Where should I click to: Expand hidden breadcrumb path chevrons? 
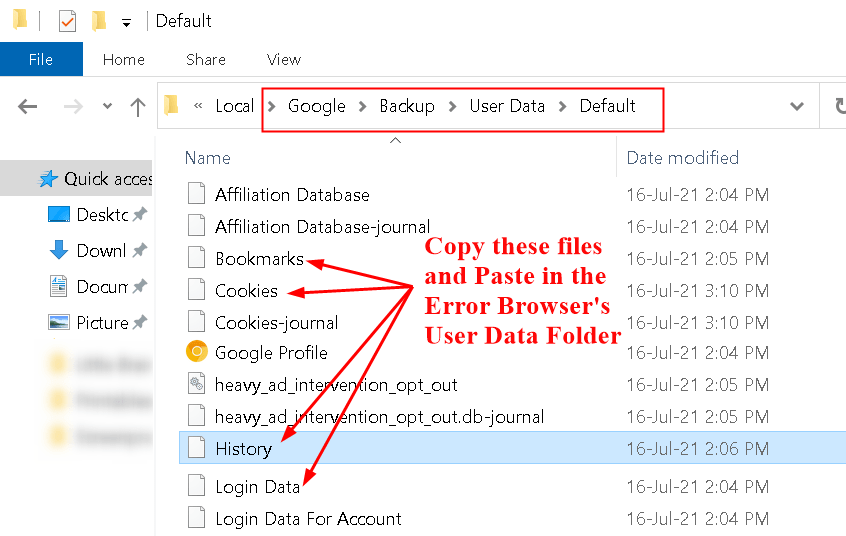199,106
